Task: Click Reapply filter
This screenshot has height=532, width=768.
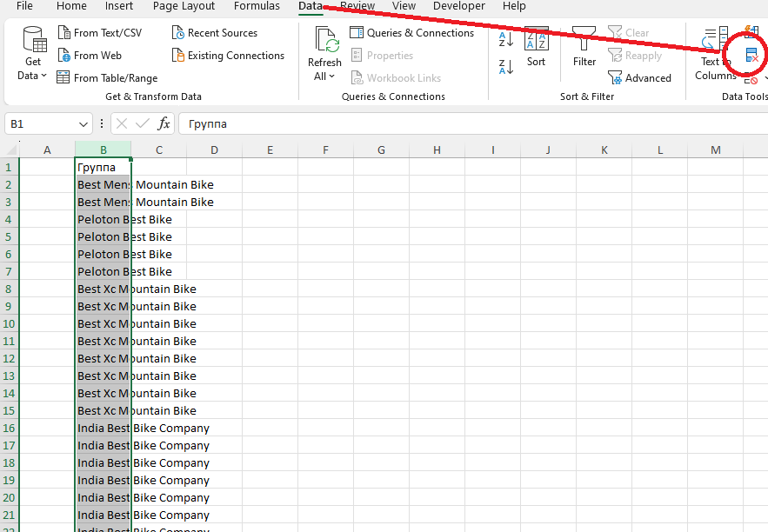Action: coord(635,56)
